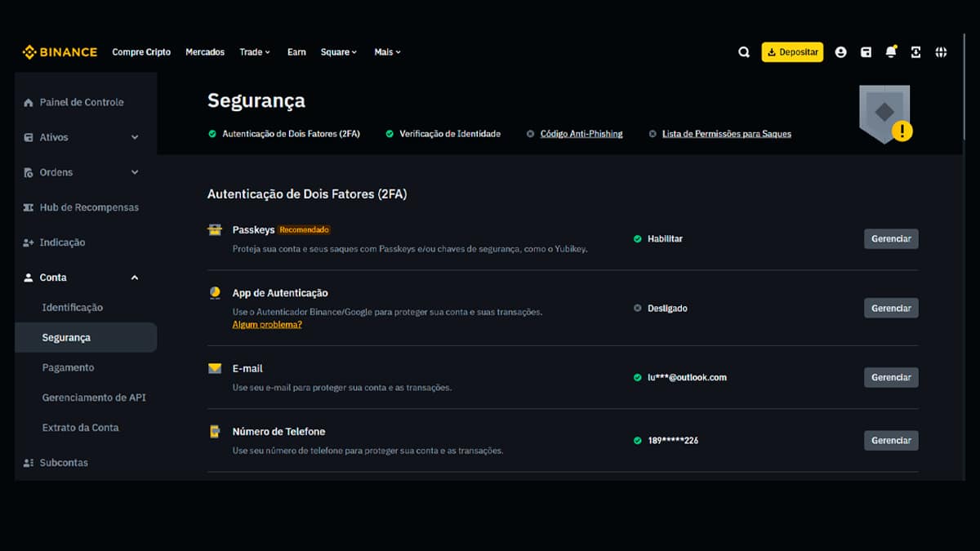Screen dimensions: 980x551
Task: Click gray status icon beside Código Anti-Phishing
Action: pos(531,134)
